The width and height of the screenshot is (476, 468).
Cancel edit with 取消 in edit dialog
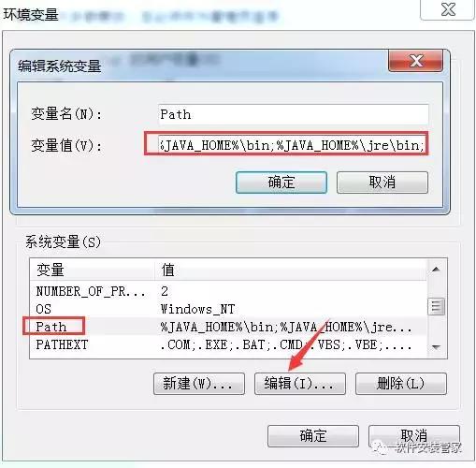tap(382, 183)
